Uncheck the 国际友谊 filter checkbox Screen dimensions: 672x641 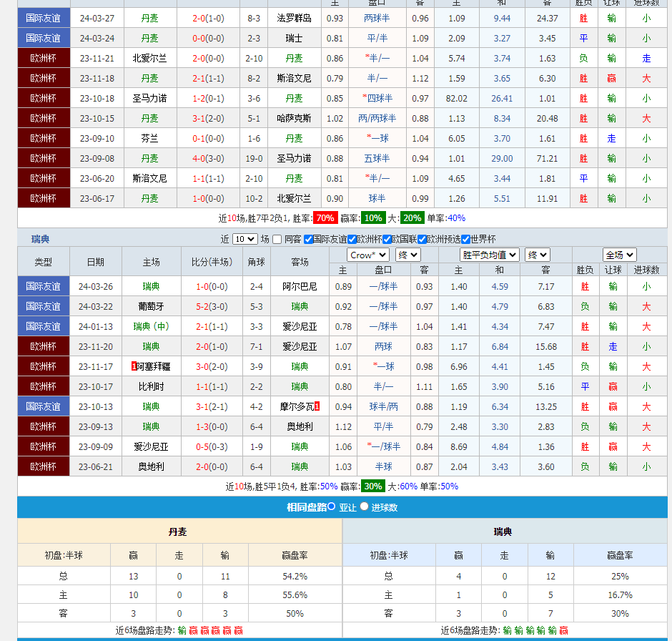309,240
